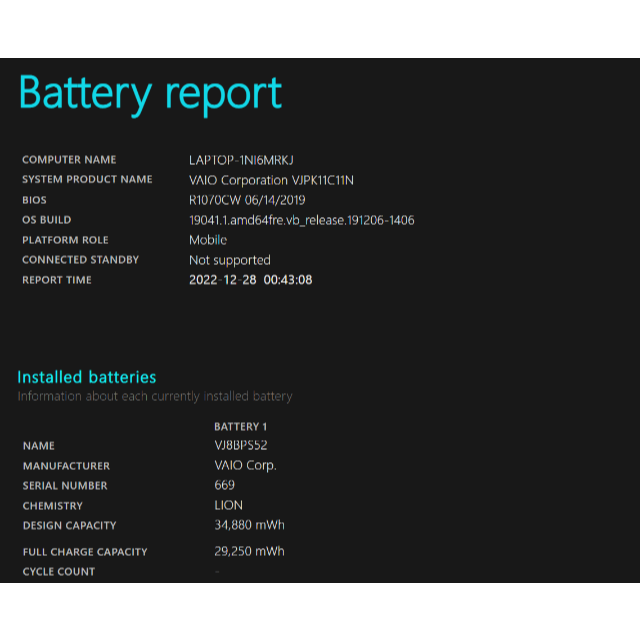Click 'Not supported' standby value

pos(230,260)
